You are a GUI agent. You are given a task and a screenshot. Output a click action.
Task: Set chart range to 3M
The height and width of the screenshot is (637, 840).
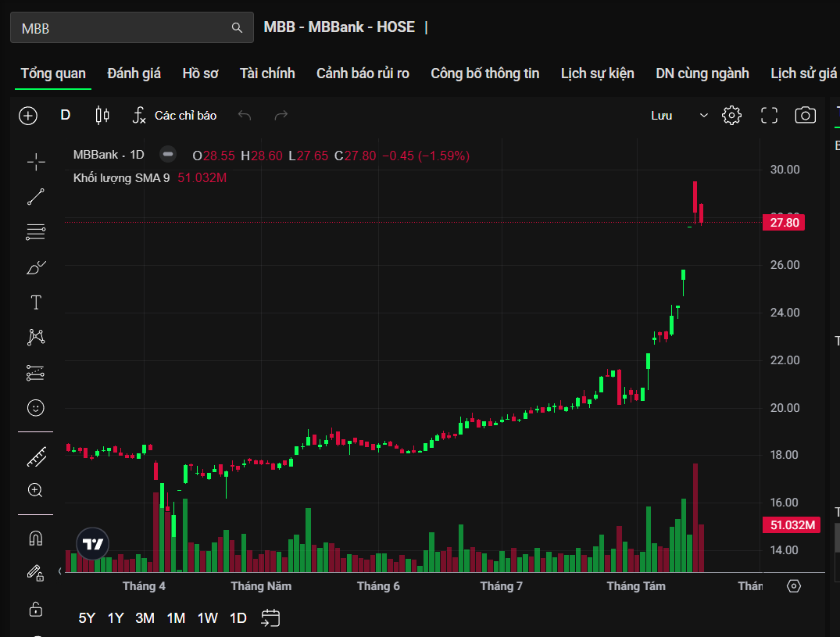(145, 618)
